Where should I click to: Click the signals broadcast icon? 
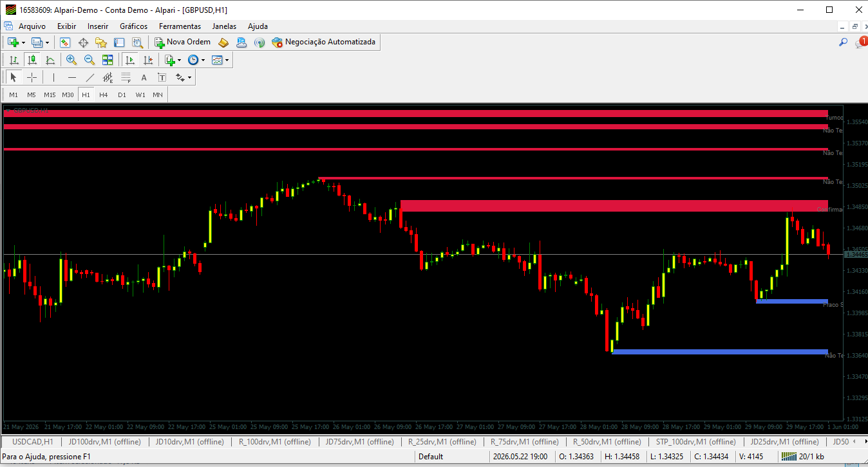point(259,42)
